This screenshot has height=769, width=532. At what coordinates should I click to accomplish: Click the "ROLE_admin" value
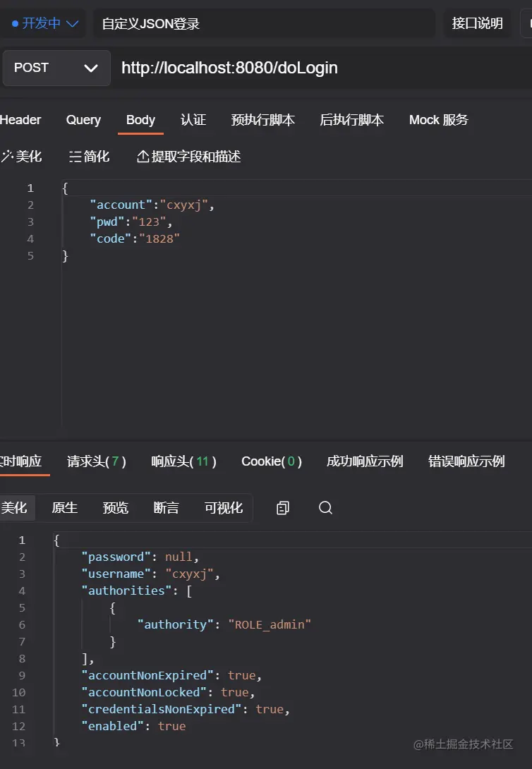click(x=270, y=624)
